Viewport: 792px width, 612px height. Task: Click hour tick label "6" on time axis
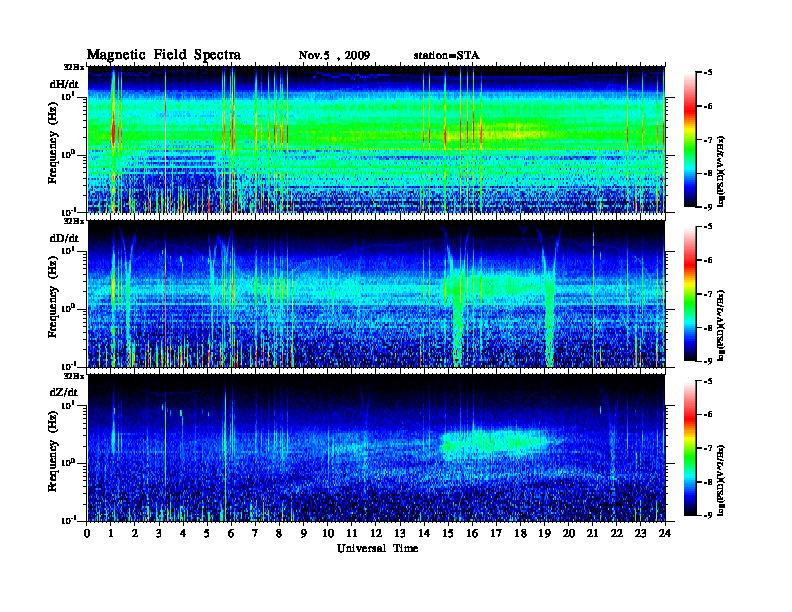coord(231,533)
